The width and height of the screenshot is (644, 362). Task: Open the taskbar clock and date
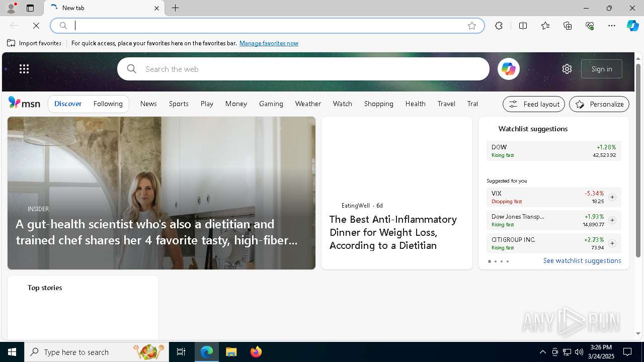[601, 352]
